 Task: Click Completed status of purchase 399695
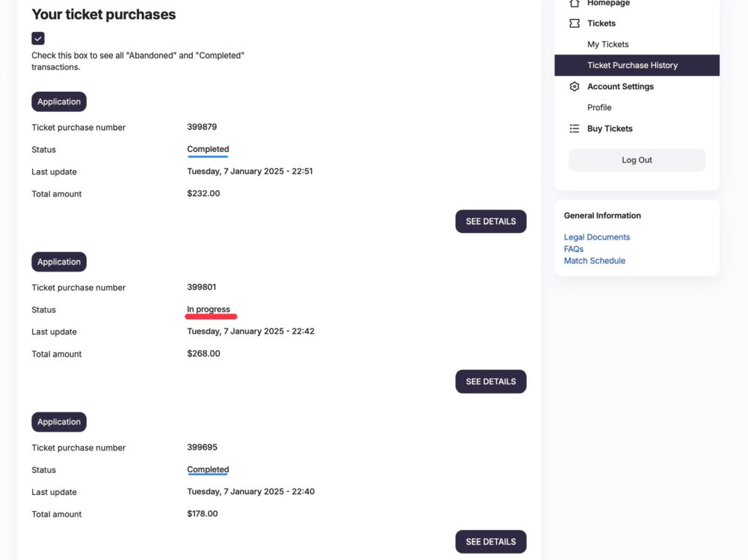point(208,469)
